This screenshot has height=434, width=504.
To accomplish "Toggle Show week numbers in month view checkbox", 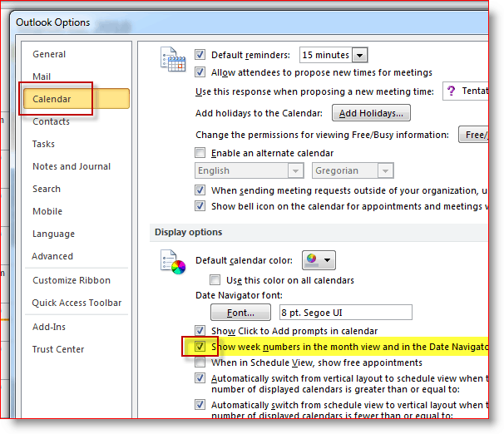I will [200, 347].
